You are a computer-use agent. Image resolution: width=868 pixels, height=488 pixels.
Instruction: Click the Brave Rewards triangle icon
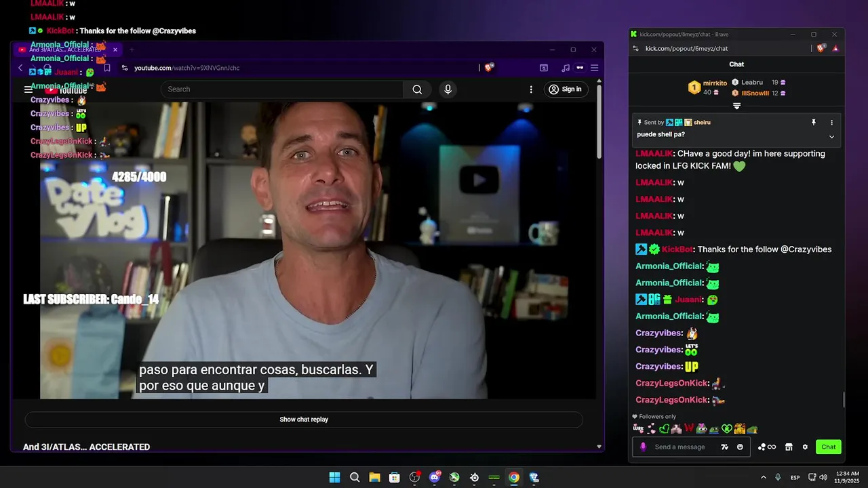pos(835,48)
